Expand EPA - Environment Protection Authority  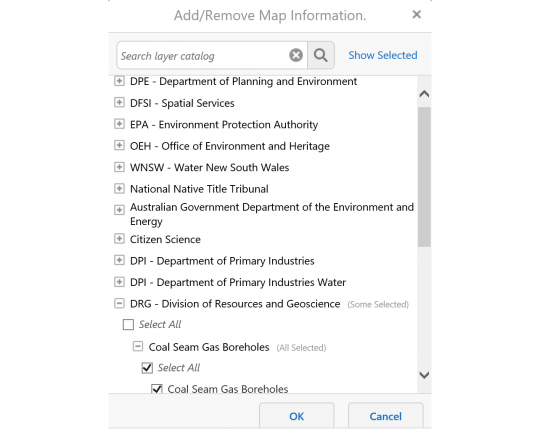coord(119,124)
